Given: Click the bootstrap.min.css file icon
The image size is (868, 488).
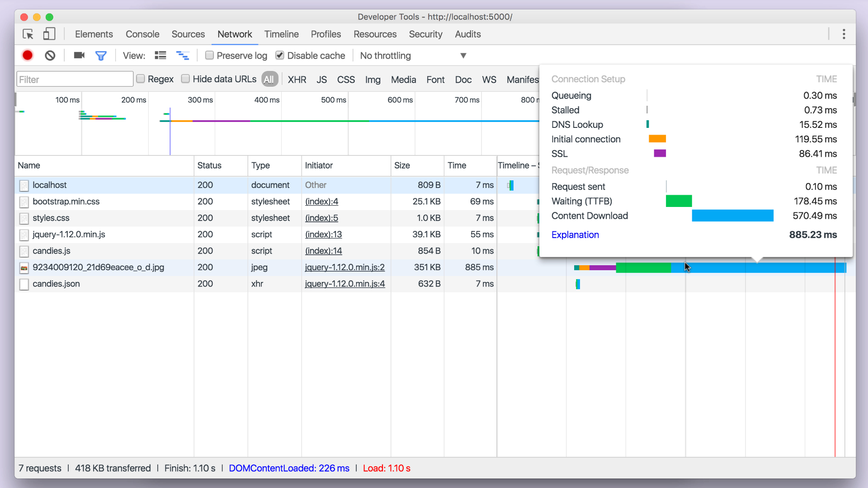Looking at the screenshot, I should (x=24, y=202).
